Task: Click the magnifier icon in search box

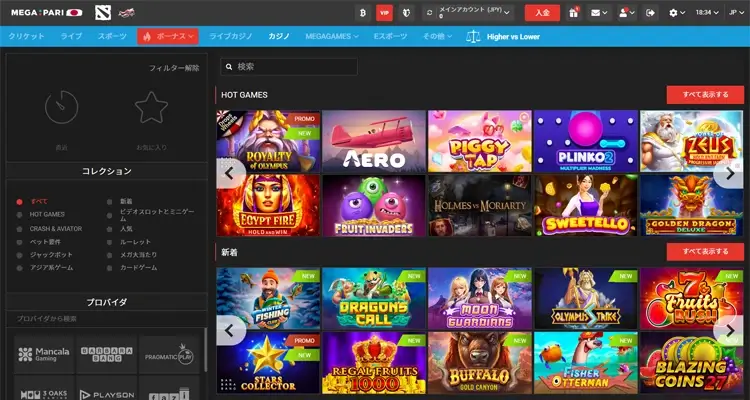Action: click(x=229, y=67)
